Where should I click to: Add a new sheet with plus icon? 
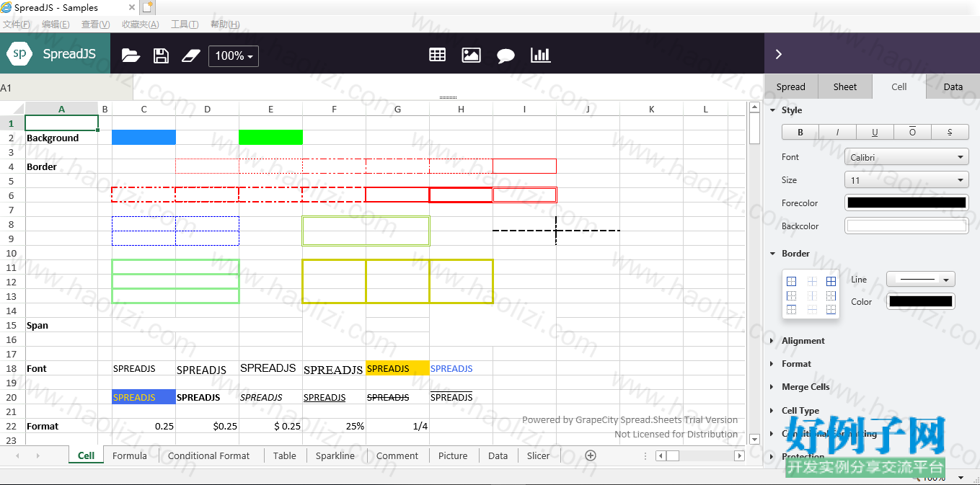tap(591, 455)
